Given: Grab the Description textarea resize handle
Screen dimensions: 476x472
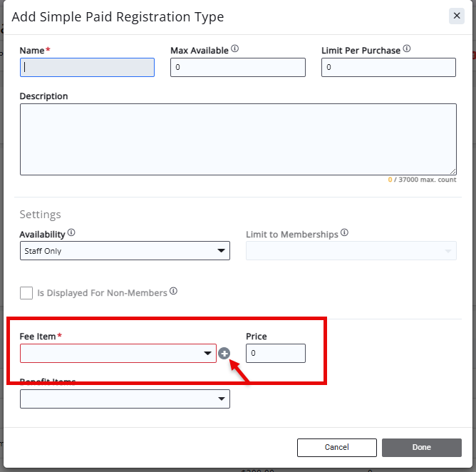Looking at the screenshot, I should (453, 172).
